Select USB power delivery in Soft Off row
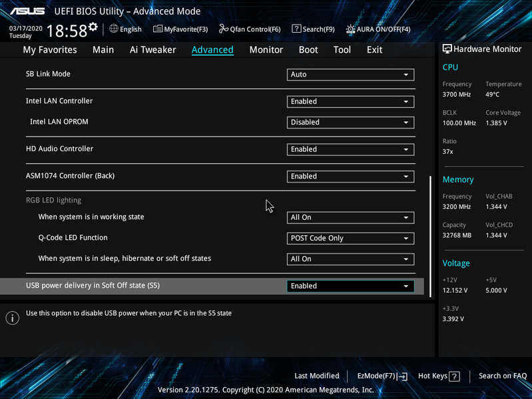 tap(212, 286)
